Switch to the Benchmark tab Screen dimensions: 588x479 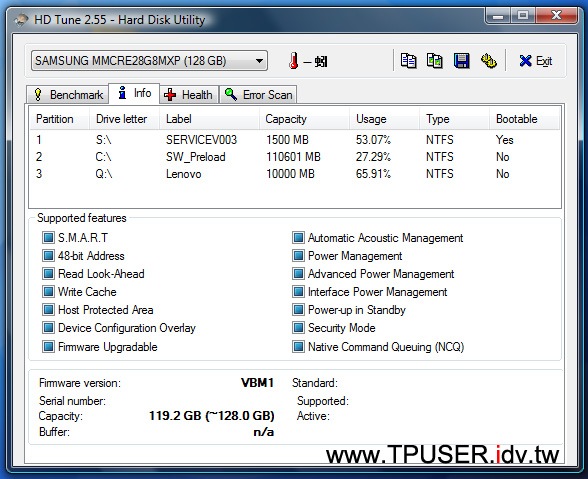(68, 95)
